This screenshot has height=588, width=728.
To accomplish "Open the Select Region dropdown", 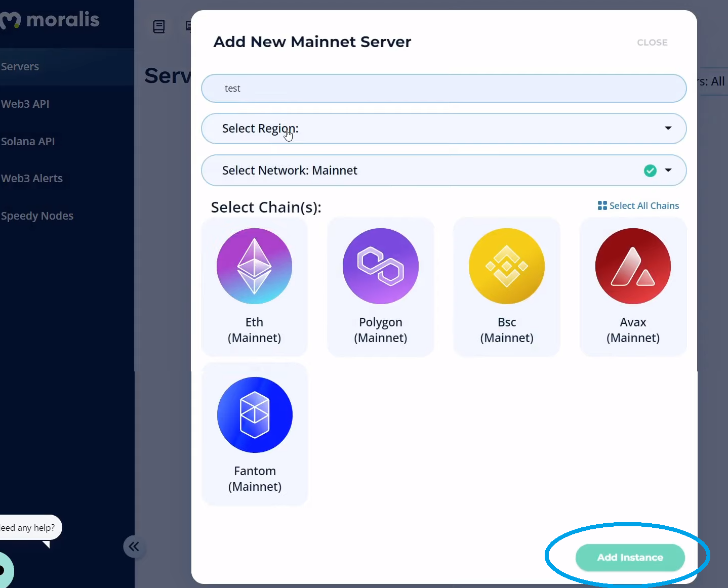I will point(443,129).
